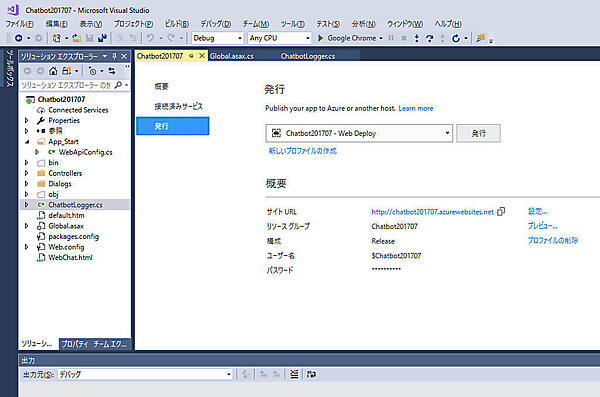The width and height of the screenshot is (600, 397).
Task: Open the Solution Explorer window options dropdown arrow
Action: [x=104, y=56]
